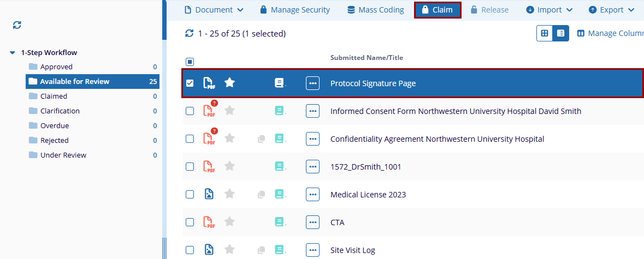Screen dimensions: 644x259
Task: Click the Claim button
Action: point(438,10)
